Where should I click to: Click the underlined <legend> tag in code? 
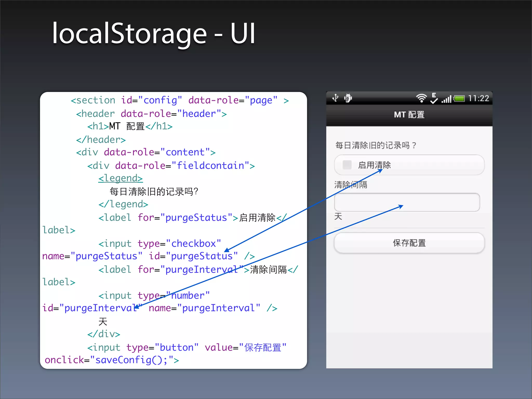coord(121,178)
